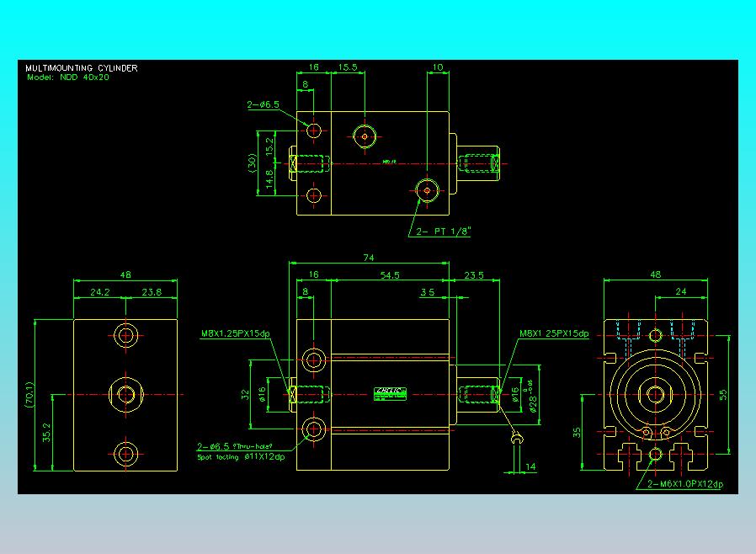This screenshot has height=554, width=756.
Task: Click the CHELIC logo plate on cylinder body
Action: (390, 394)
